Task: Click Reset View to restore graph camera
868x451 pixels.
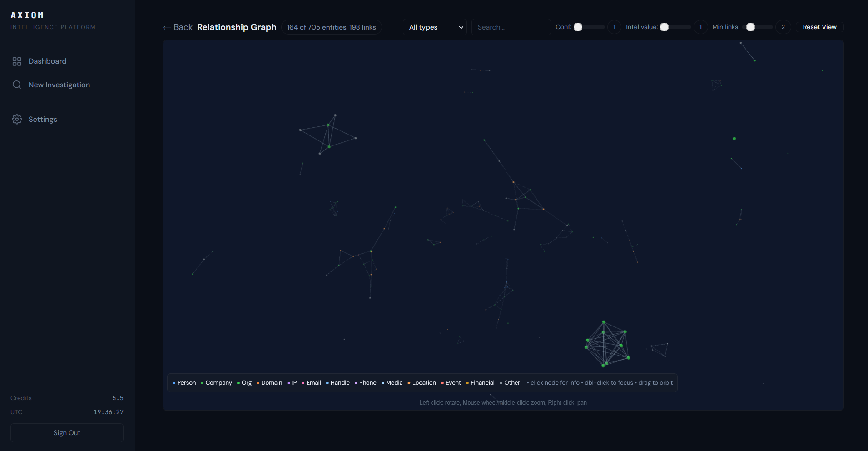Action: coord(819,27)
